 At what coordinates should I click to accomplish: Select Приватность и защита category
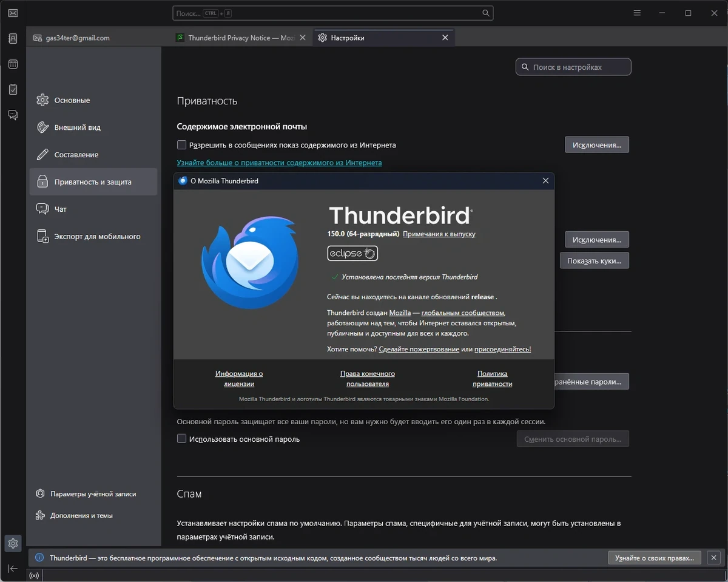93,182
